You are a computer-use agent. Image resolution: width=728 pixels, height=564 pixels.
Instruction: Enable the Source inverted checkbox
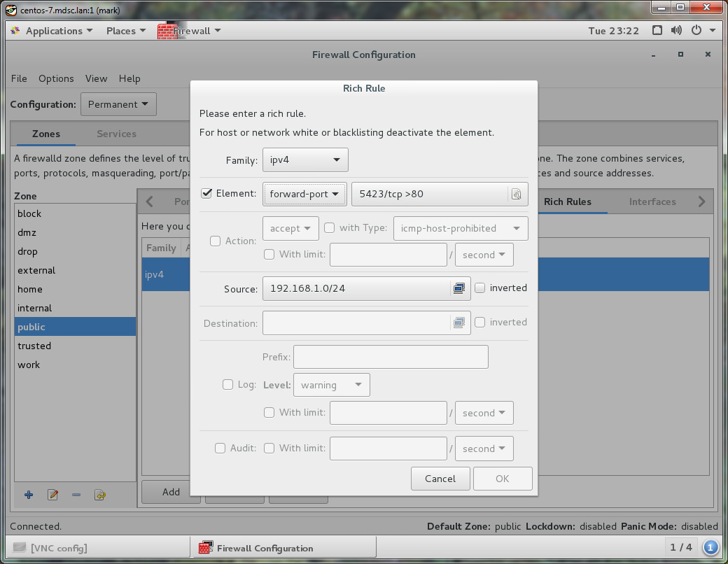click(x=480, y=288)
